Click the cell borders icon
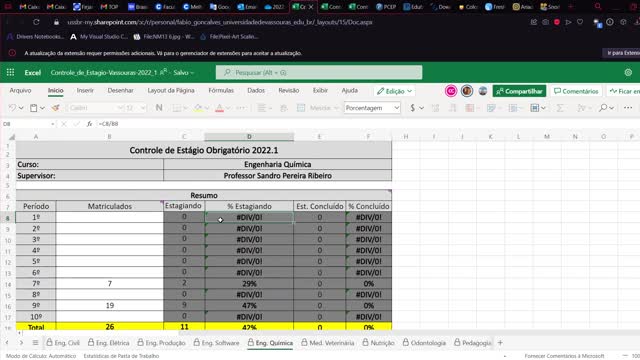The width and height of the screenshot is (640, 360). coord(176,108)
